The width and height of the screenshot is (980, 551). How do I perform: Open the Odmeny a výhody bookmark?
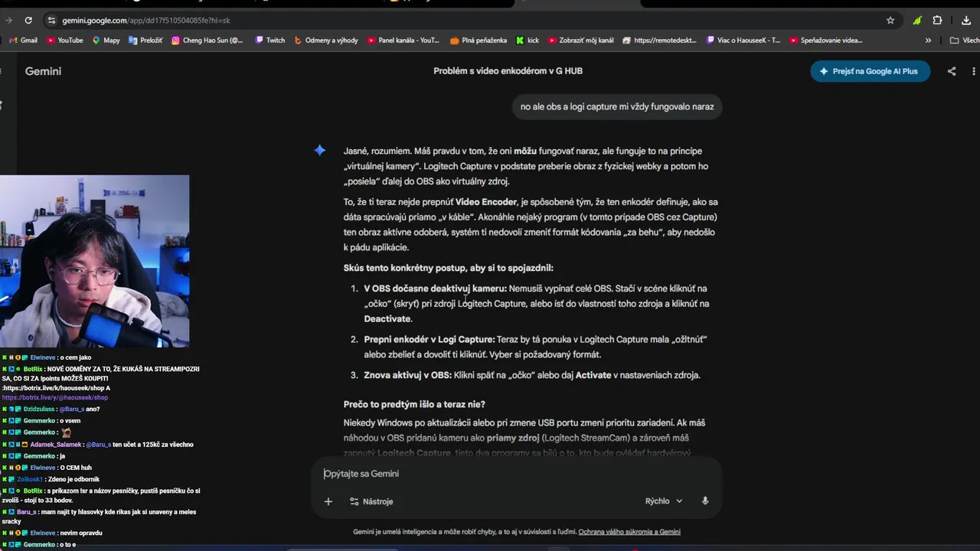(326, 41)
